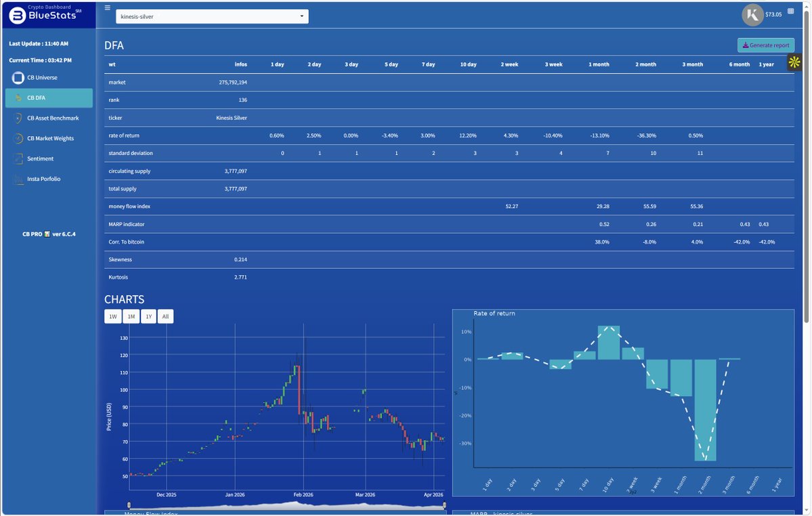Open CB Market Weights page
812x516 pixels.
coord(50,138)
